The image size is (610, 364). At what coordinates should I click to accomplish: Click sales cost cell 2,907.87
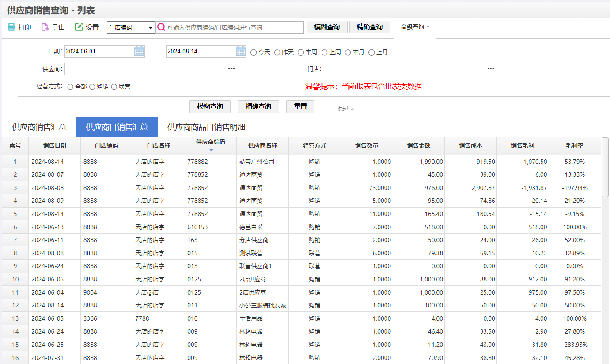click(x=483, y=188)
